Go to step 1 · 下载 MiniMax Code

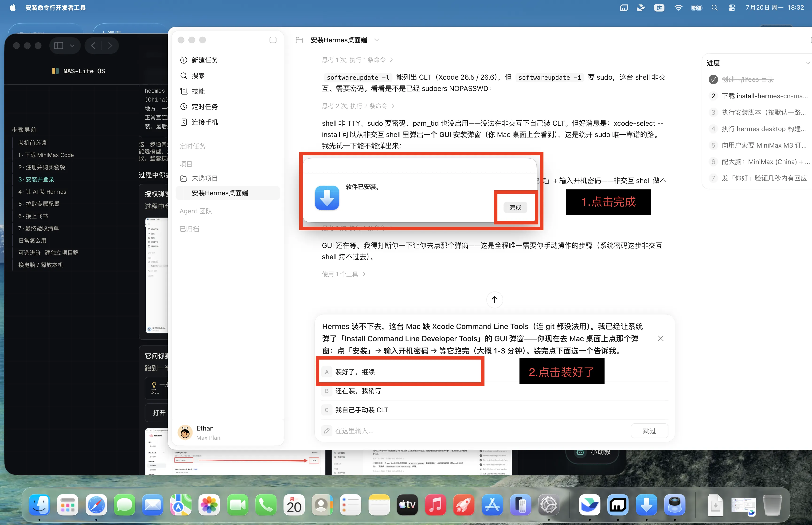(x=46, y=155)
